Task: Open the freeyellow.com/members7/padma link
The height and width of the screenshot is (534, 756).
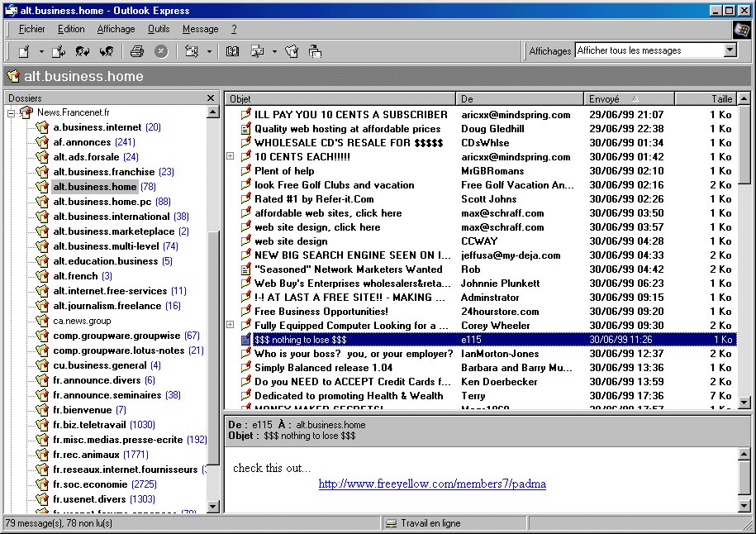Action: coord(432,484)
